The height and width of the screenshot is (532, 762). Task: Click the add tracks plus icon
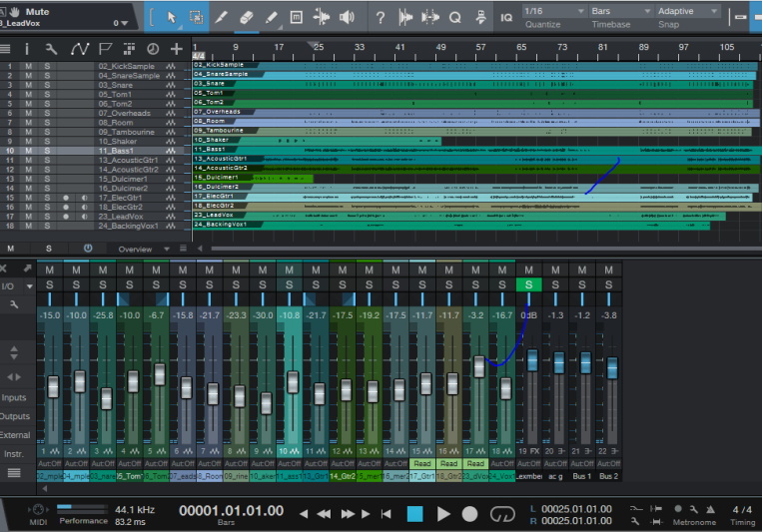177,49
